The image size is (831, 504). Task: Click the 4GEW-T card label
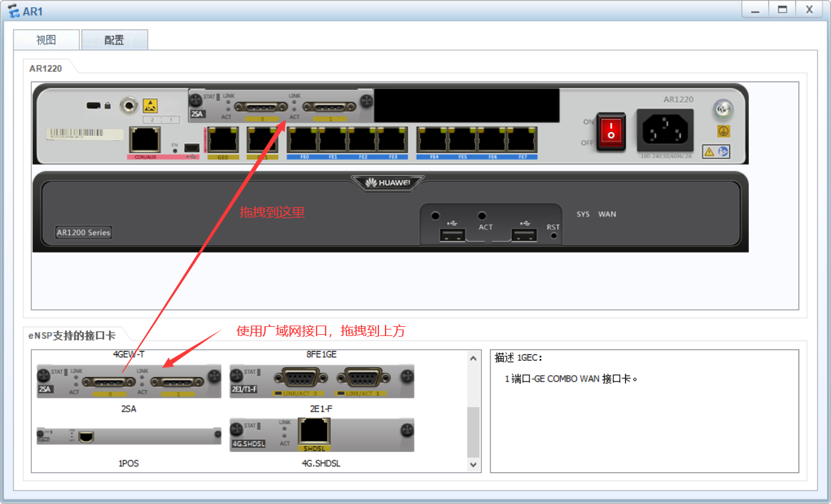129,354
